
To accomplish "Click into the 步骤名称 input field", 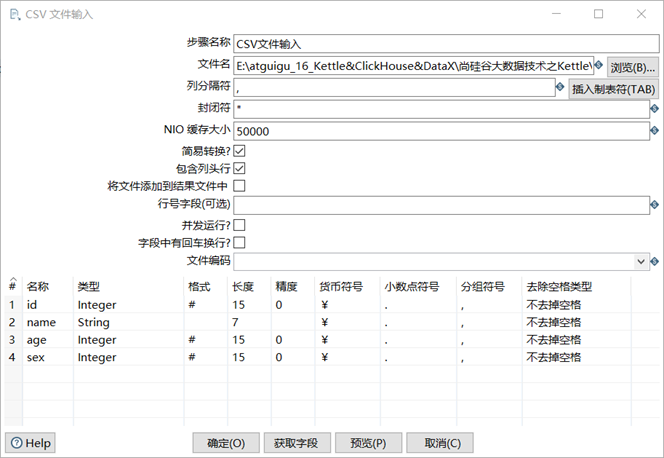I will tap(446, 44).
